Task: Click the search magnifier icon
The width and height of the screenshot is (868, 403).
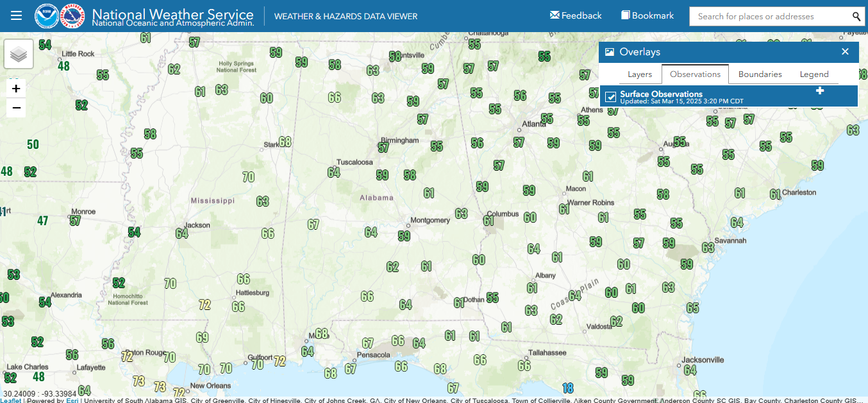Action: [856, 17]
